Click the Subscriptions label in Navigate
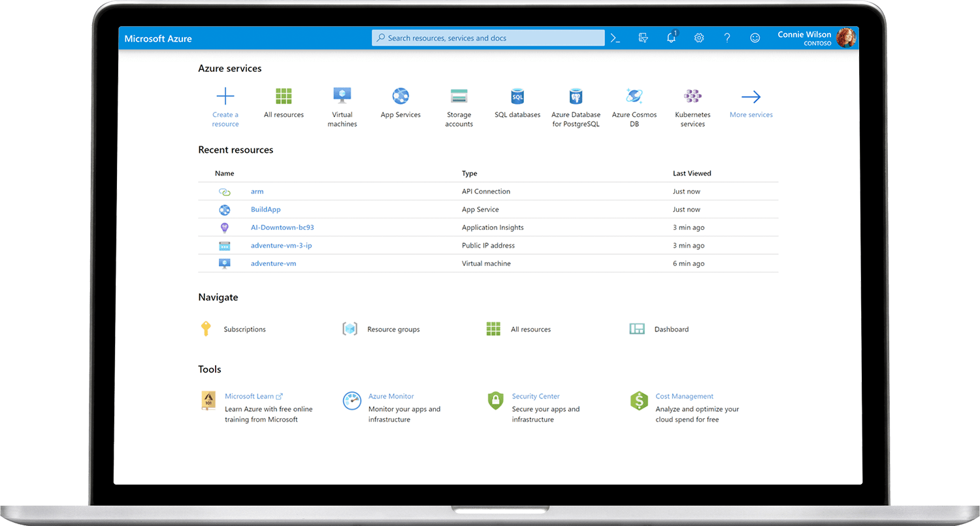Screen dimensions: 980x526 pos(245,329)
